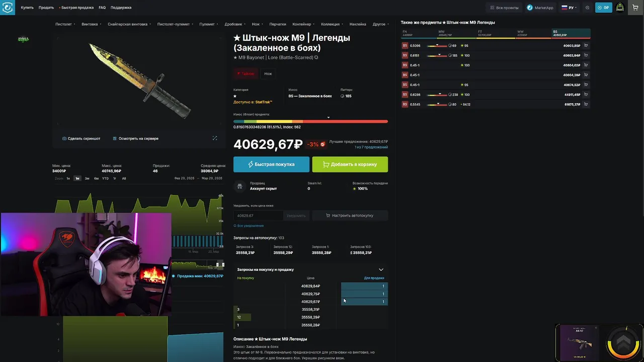Open the 0₽ balance button
This screenshot has height=362, width=644.
tap(603, 8)
